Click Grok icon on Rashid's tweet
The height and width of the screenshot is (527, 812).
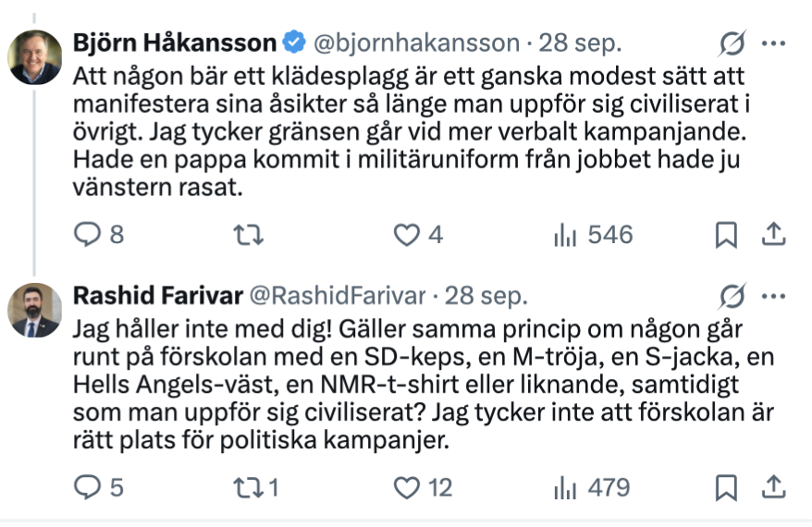732,296
